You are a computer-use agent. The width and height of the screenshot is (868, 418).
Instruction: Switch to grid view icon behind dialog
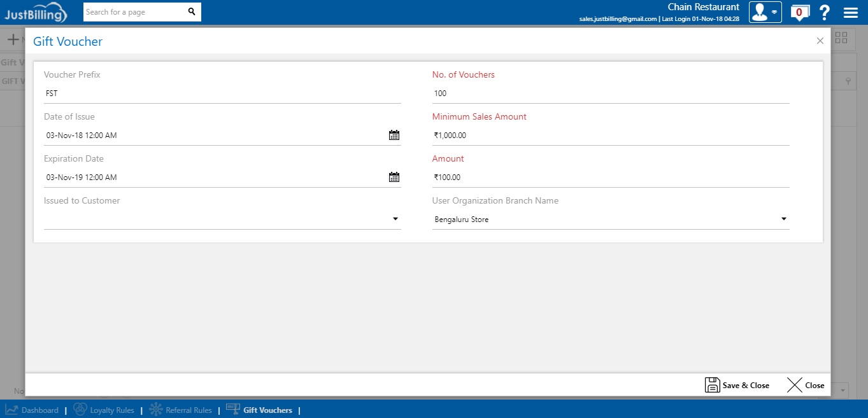pos(841,38)
